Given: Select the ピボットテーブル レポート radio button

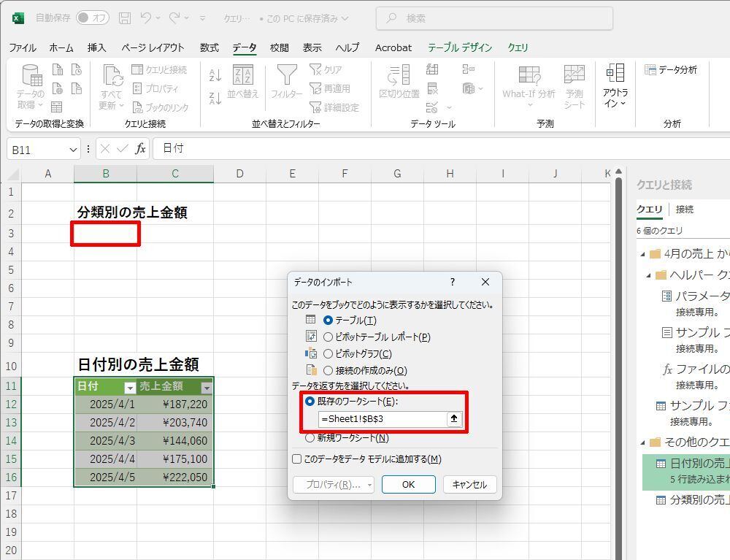Looking at the screenshot, I should [328, 337].
